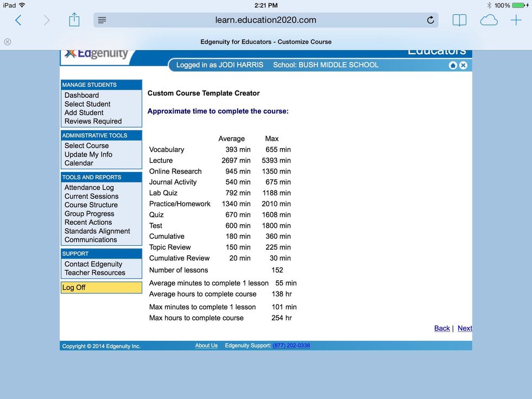Tap the reader view lines icon

(x=102, y=21)
